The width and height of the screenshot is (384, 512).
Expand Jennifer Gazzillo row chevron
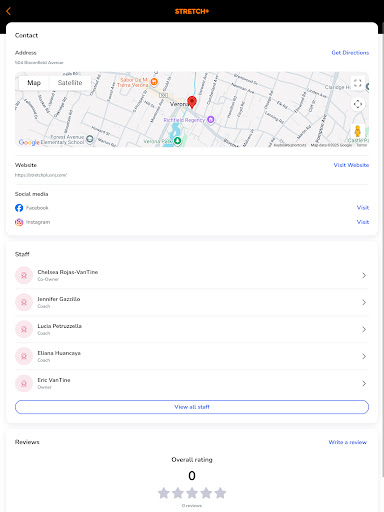(364, 302)
